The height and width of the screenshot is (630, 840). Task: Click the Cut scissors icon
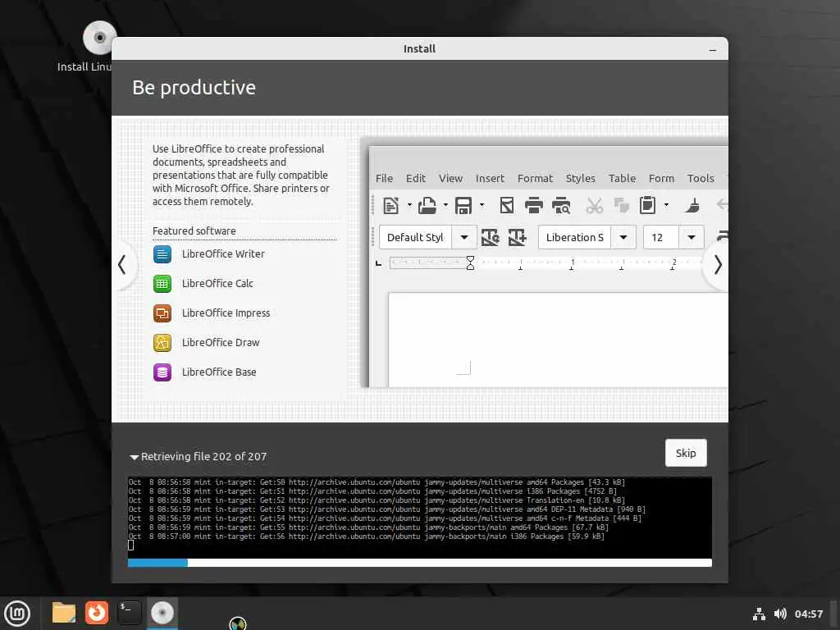coord(594,205)
